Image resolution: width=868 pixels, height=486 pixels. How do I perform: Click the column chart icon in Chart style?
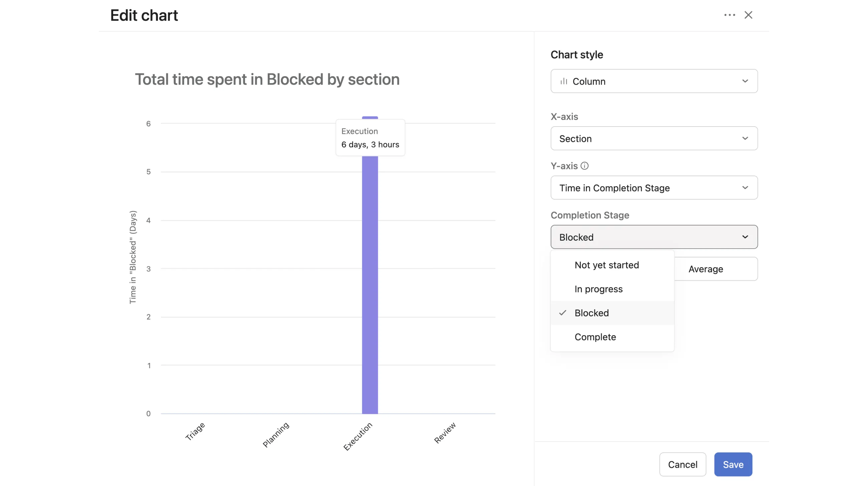coord(564,81)
